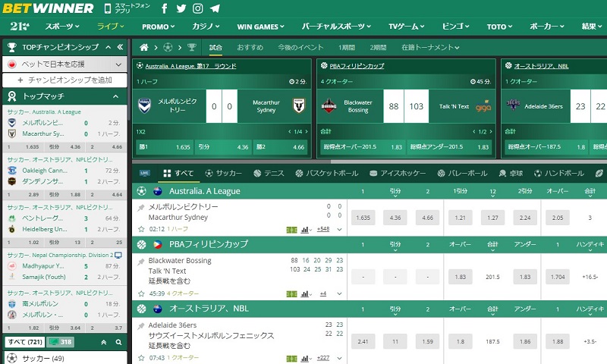Viewport: 607px width, 364px height.
Task: Bet on 引分 4.36 in featured card
Action: [223, 147]
